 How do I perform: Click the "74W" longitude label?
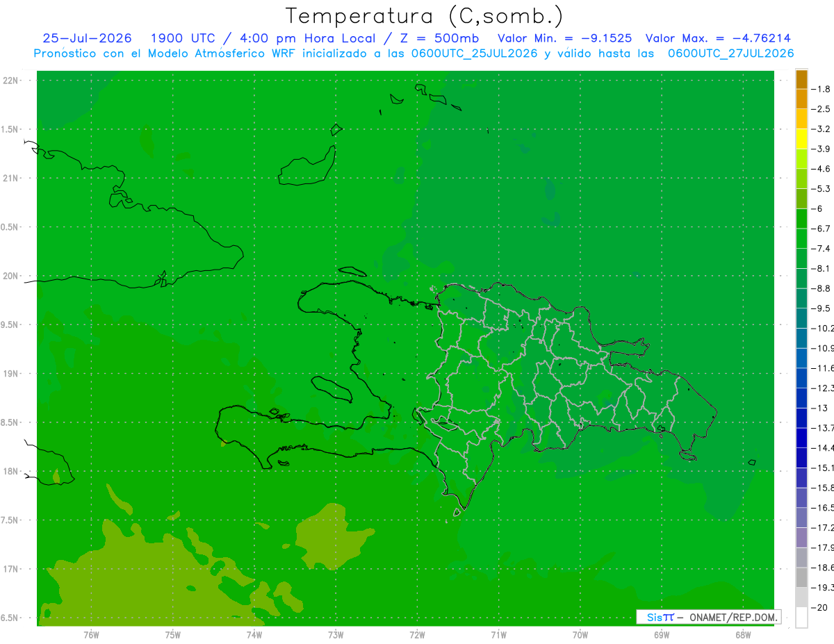coord(254,635)
